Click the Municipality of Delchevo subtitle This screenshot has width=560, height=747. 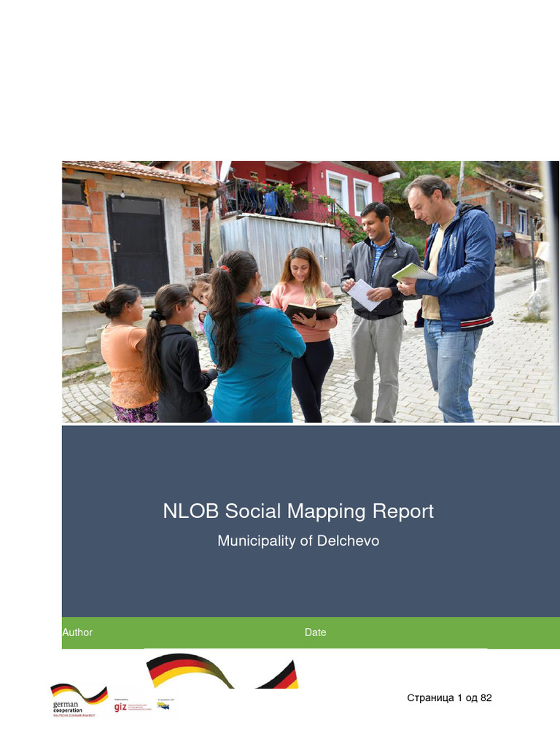click(x=298, y=541)
